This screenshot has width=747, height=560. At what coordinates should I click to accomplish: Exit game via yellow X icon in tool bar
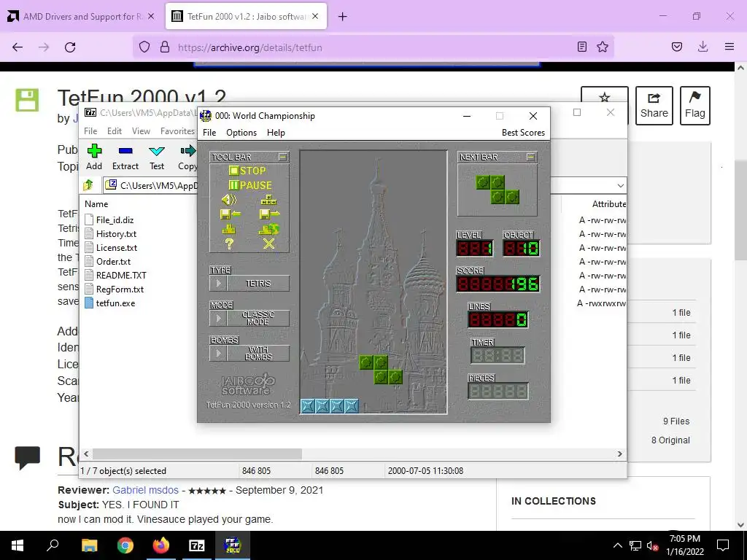(268, 244)
